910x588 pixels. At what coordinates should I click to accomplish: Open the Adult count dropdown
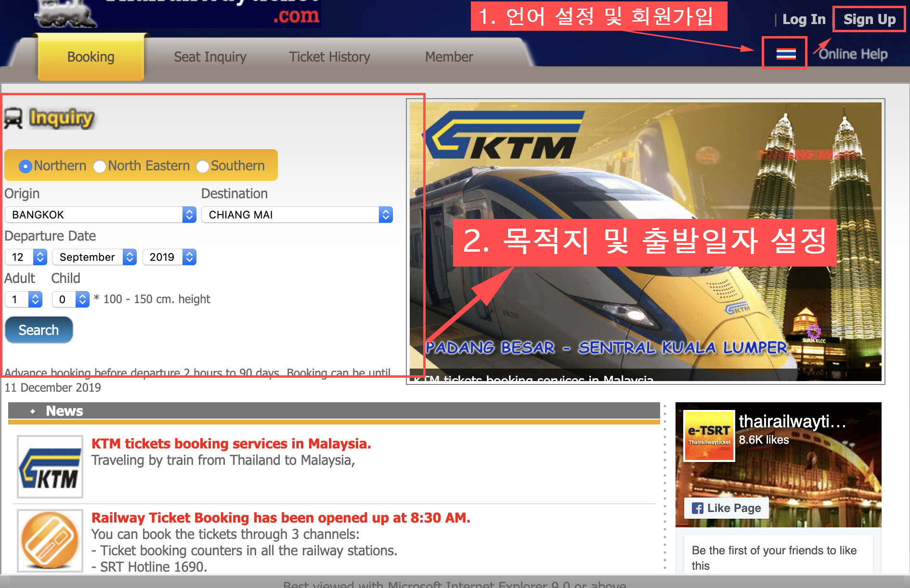24,299
